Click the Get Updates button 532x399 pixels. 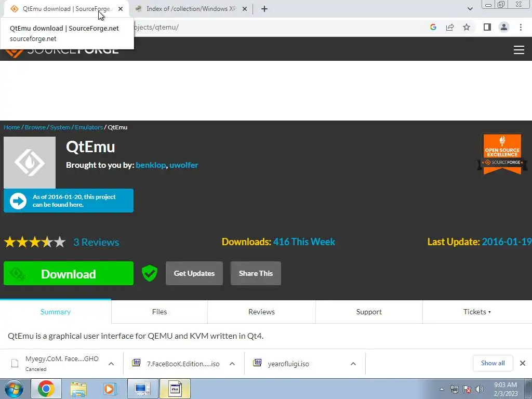coord(194,273)
